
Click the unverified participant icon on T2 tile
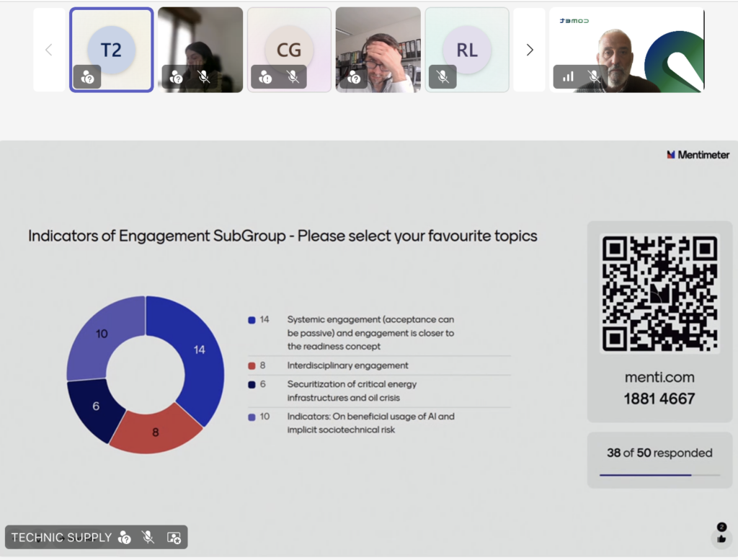(87, 77)
